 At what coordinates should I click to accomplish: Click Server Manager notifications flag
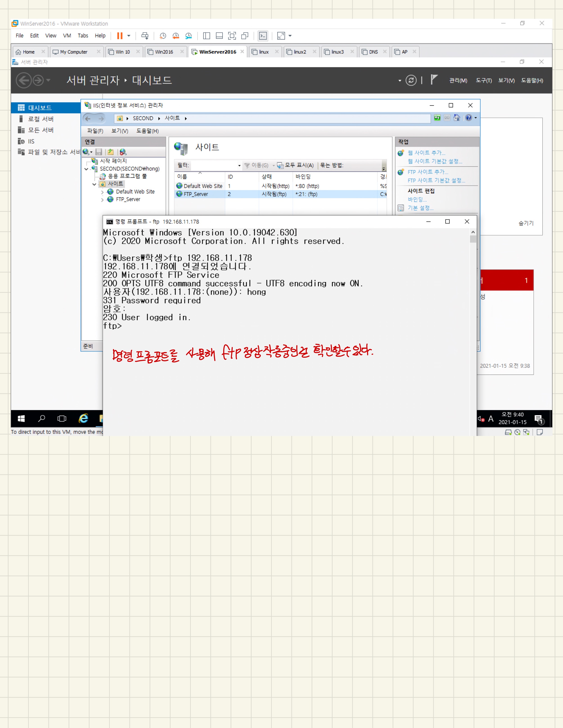434,80
